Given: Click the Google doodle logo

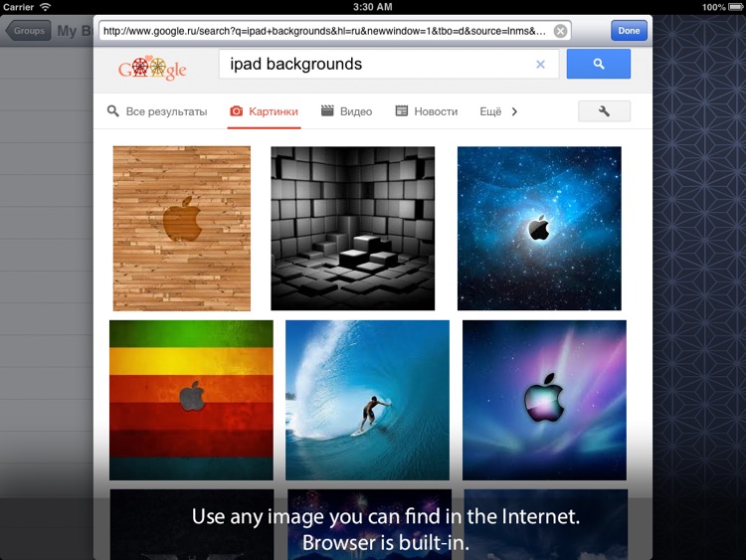Looking at the screenshot, I should [152, 68].
